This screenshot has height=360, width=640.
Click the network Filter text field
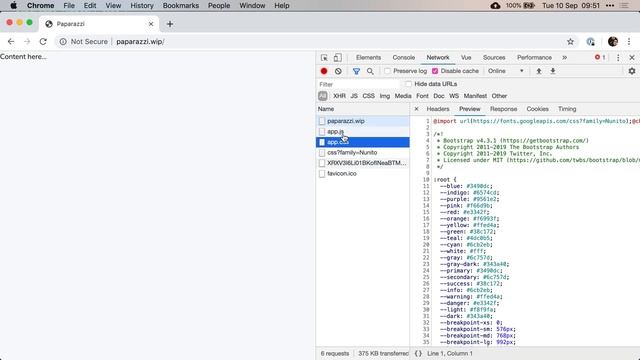(358, 84)
